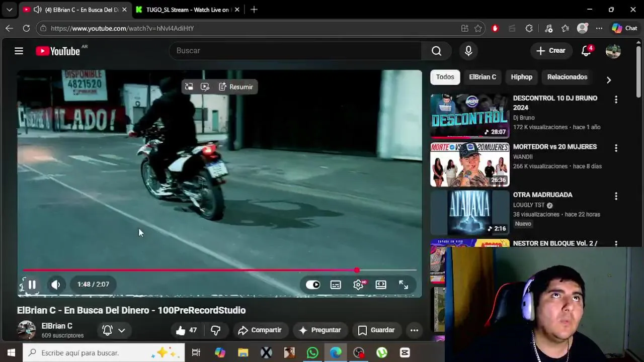Image resolution: width=644 pixels, height=362 pixels.
Task: Go to YouTube home via logo
Action: click(58, 51)
